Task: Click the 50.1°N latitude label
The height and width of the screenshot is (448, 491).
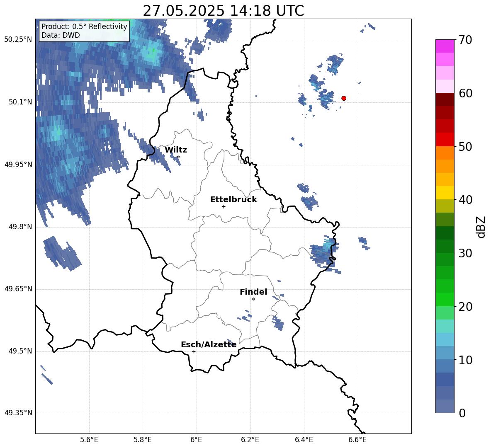Action: (20, 102)
